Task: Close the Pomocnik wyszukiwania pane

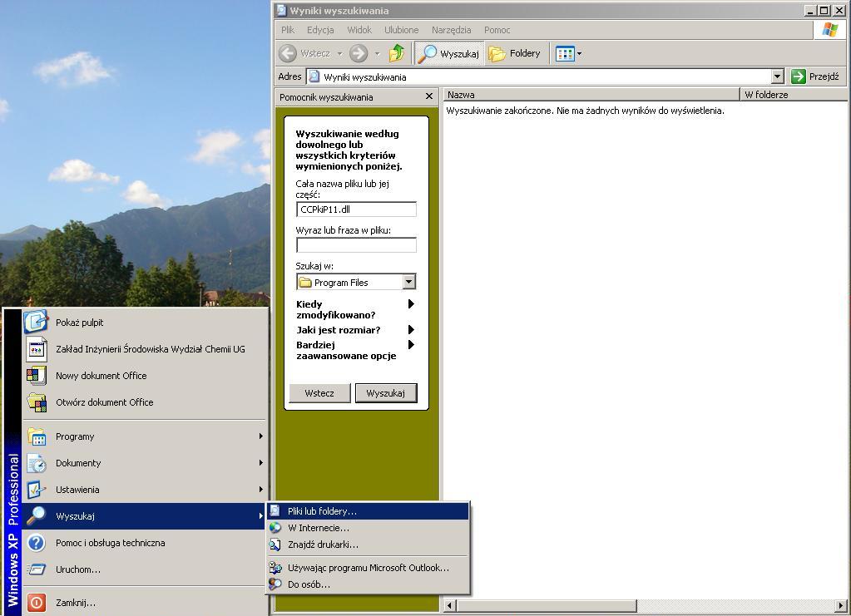Action: [x=428, y=96]
